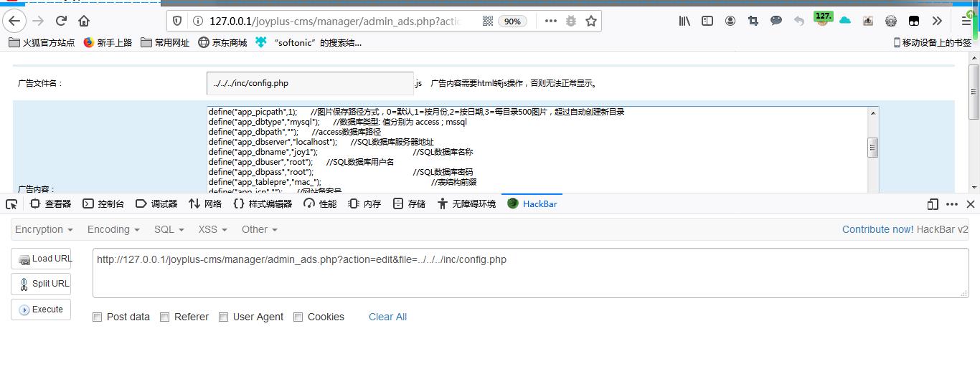The width and height of the screenshot is (980, 374).
Task: Click the textarea scrollbar up arrow
Action: (872, 112)
